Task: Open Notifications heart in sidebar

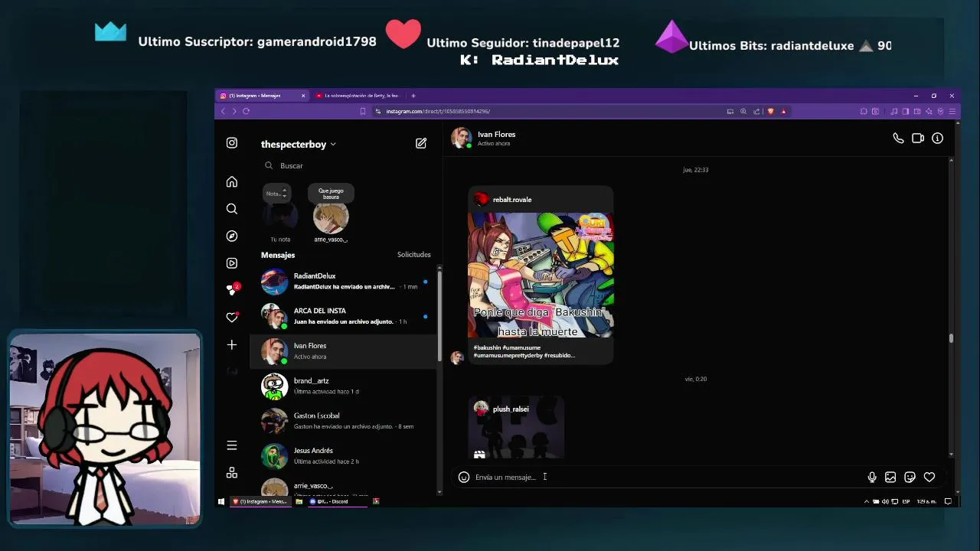Action: point(232,318)
